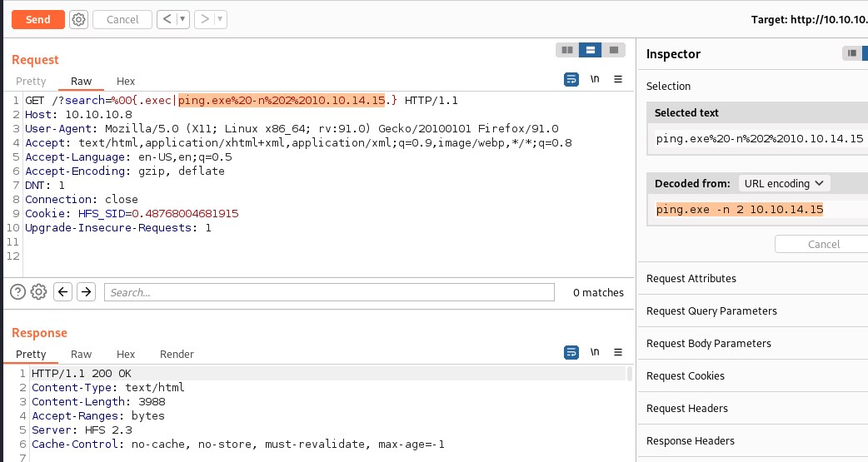Open the Send options gear icon

(78, 19)
